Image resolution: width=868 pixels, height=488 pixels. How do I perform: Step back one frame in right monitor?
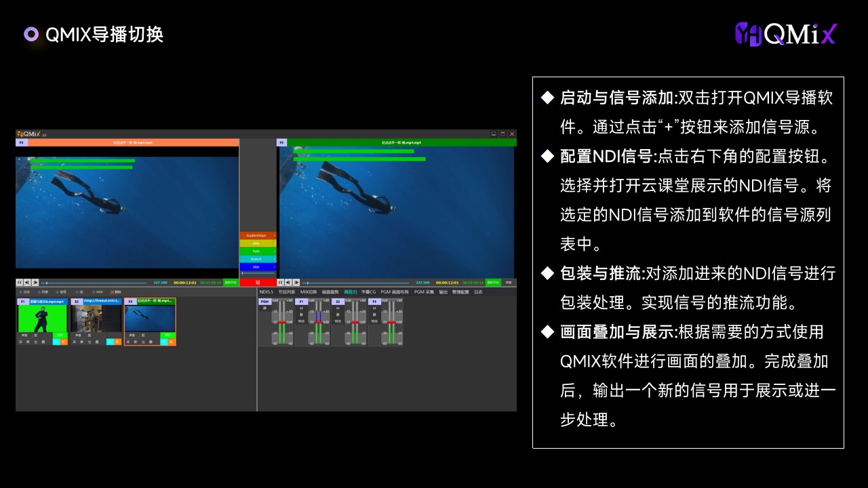coord(288,283)
